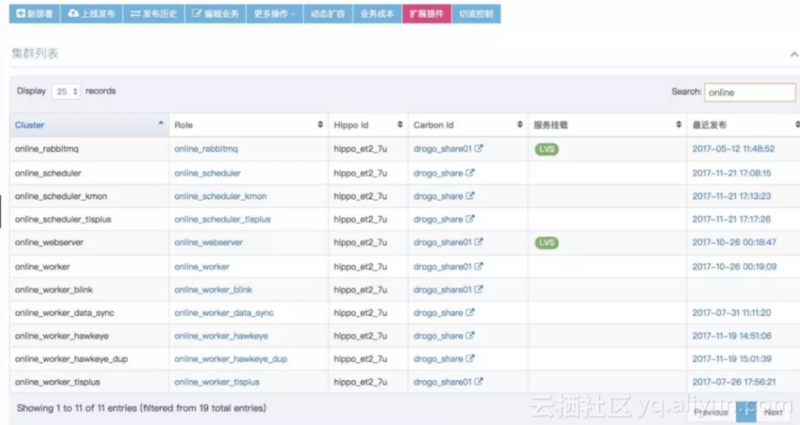This screenshot has width=800, height=425.
Task: Open the Display records count dropdown
Action: click(66, 91)
